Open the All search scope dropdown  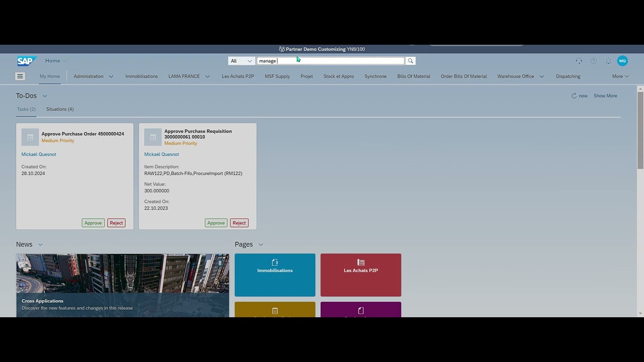242,61
